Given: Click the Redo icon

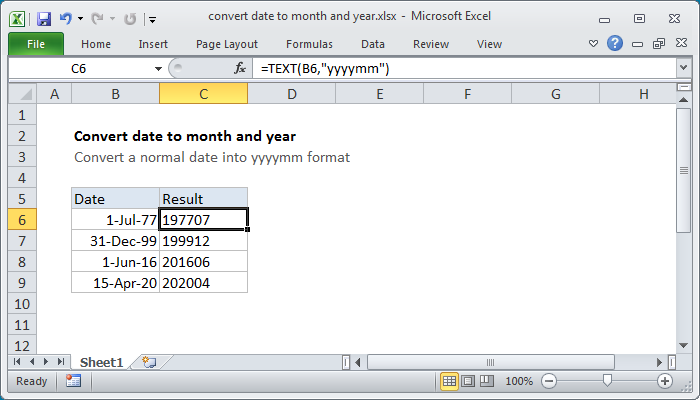Looking at the screenshot, I should tap(97, 19).
